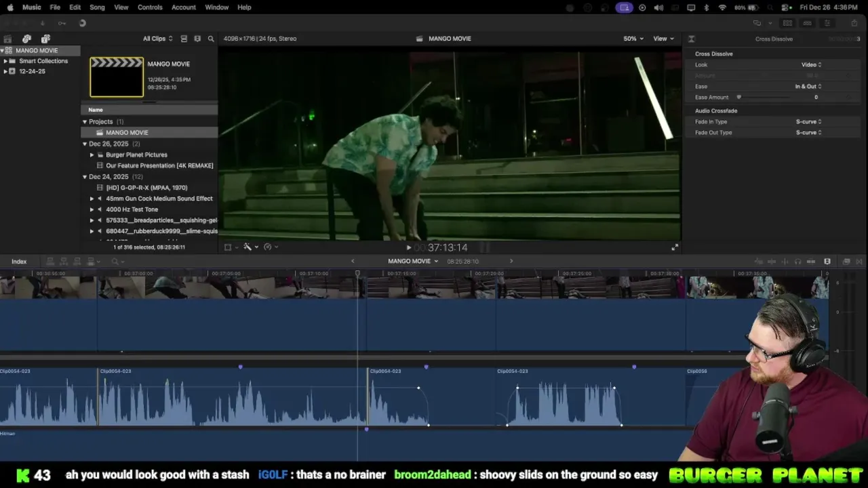868x488 pixels.
Task: Open the transform tool menu in viewer
Action: pyautogui.click(x=230, y=247)
